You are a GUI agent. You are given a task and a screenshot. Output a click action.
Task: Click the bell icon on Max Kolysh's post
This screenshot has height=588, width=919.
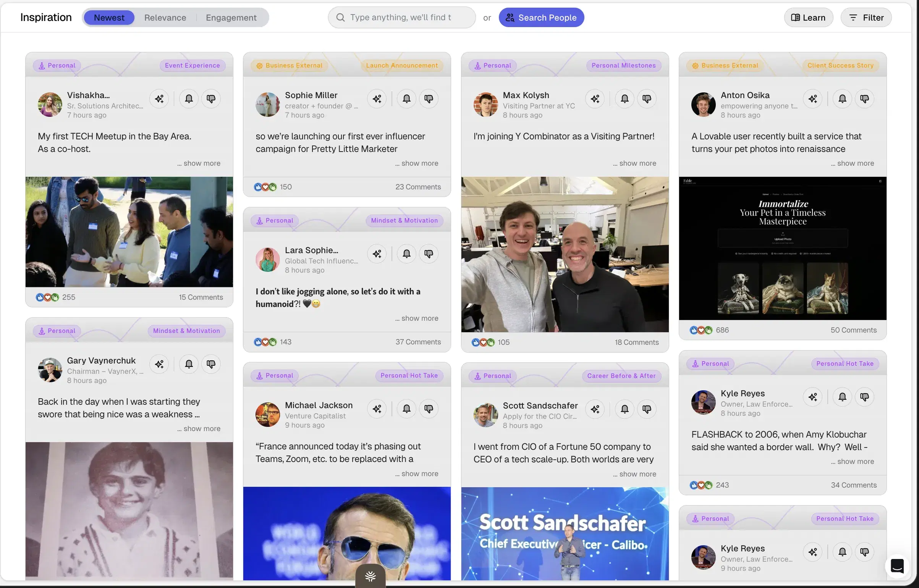625,99
